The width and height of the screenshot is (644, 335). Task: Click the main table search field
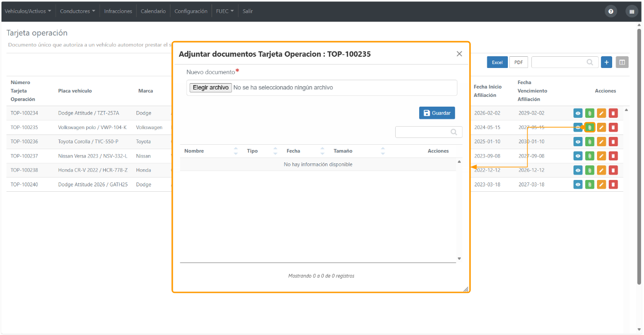(565, 62)
